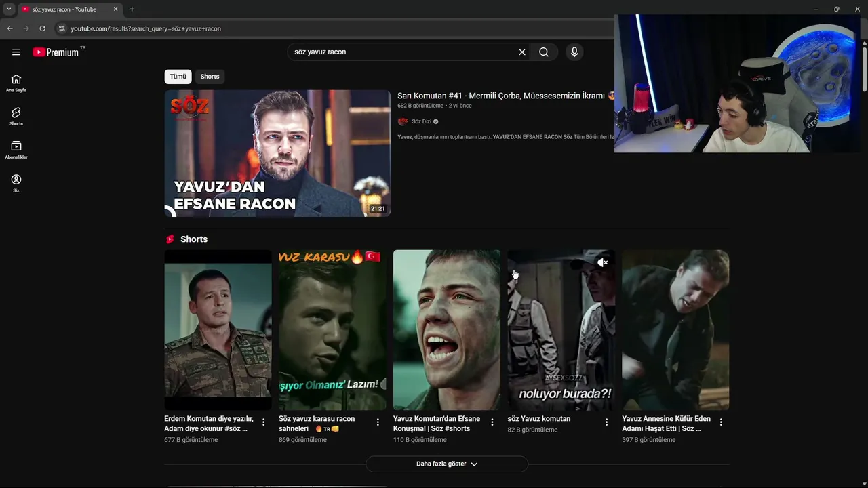Click the 21:21 duration badge
Image resolution: width=868 pixels, height=488 pixels.
(x=378, y=209)
